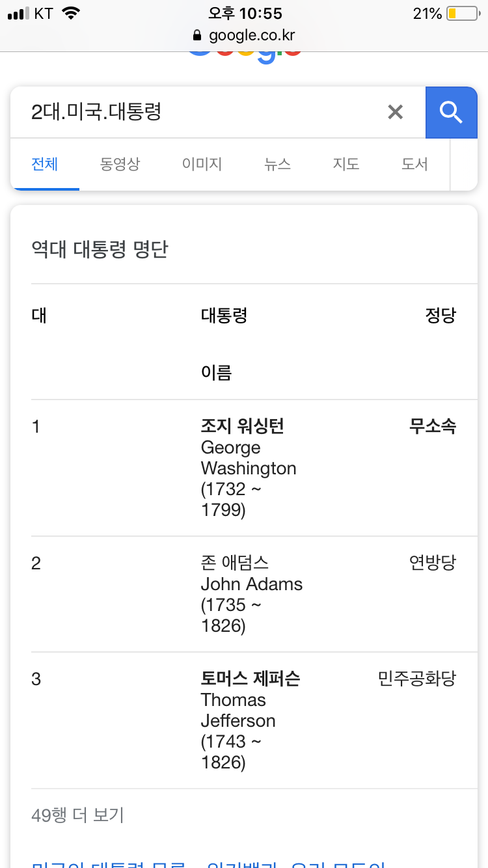
Task: Tap the 무소속 party link
Action: tap(432, 426)
